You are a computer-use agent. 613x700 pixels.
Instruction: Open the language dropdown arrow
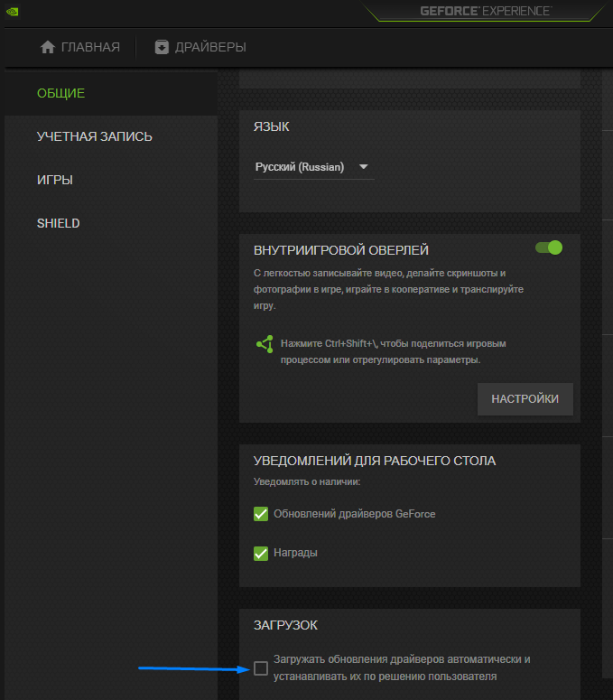[364, 167]
